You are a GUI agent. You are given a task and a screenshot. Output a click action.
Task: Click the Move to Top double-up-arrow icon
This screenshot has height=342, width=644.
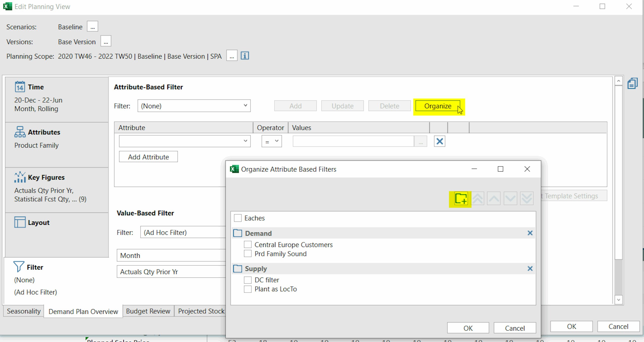coord(478,198)
